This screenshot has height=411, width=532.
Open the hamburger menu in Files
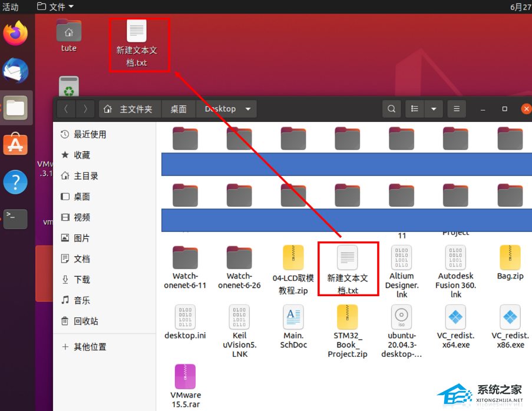(x=457, y=109)
